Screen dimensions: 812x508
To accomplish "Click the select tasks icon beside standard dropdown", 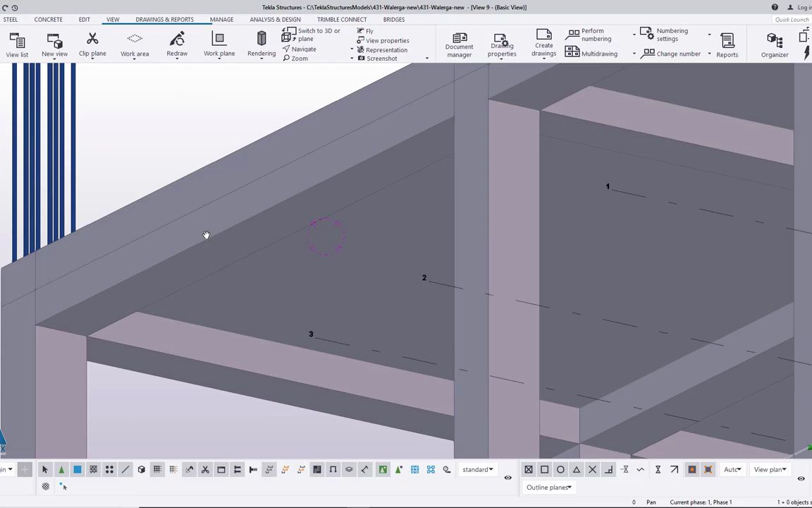I will (447, 470).
